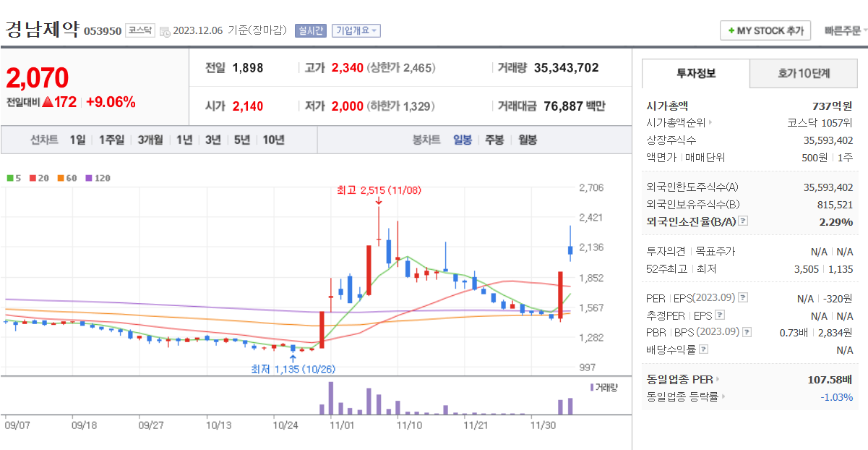Click the 경남제약 stock name heading
The width and height of the screenshot is (868, 450).
point(42,29)
